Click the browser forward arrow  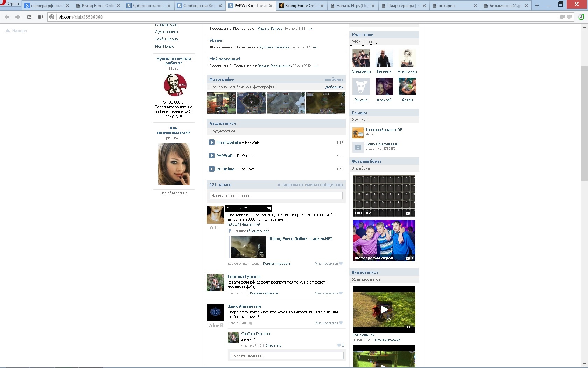coord(18,17)
